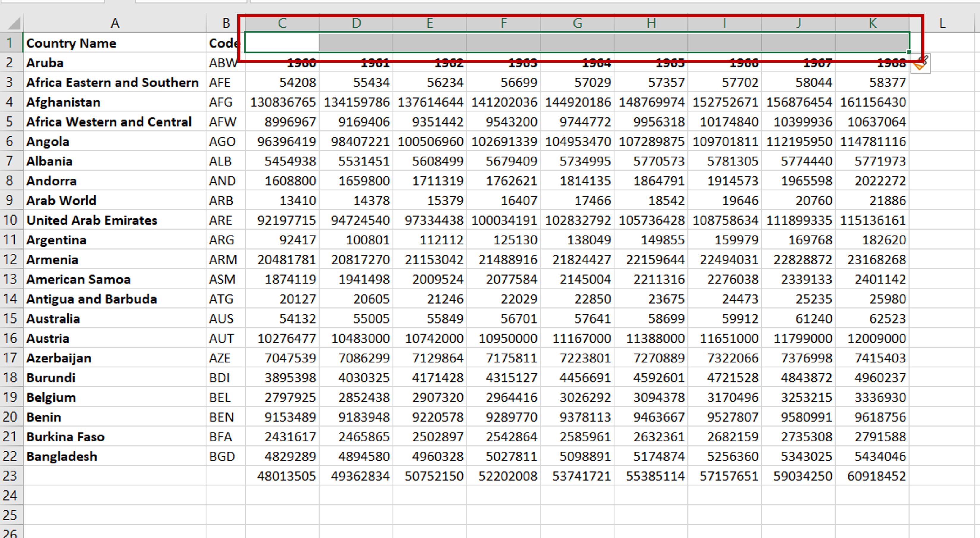Click the 'Australia' cell
Screen dimensions: 980x538
click(x=115, y=318)
